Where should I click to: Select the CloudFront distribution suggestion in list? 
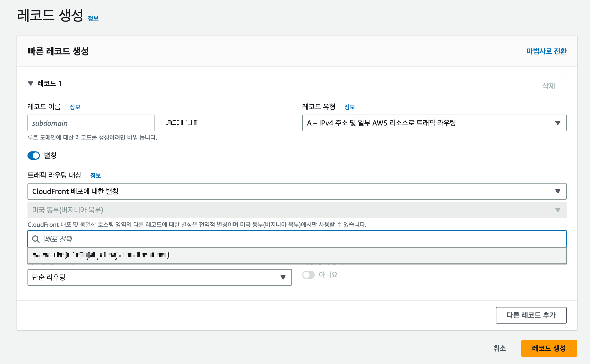click(297, 255)
